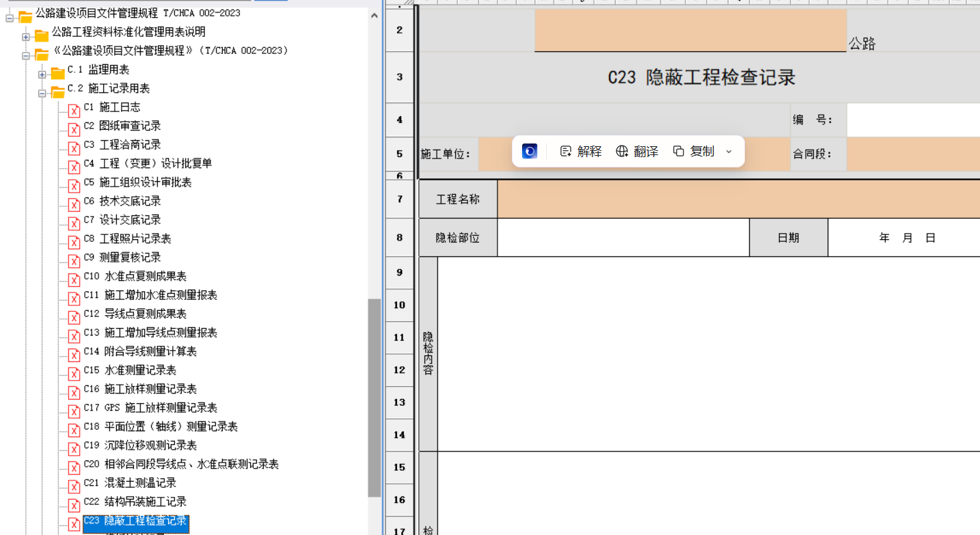Viewport: 980px width, 535px height.
Task: Open C20 相邻合同段导线点、水准点联测记录表
Action: [x=181, y=464]
